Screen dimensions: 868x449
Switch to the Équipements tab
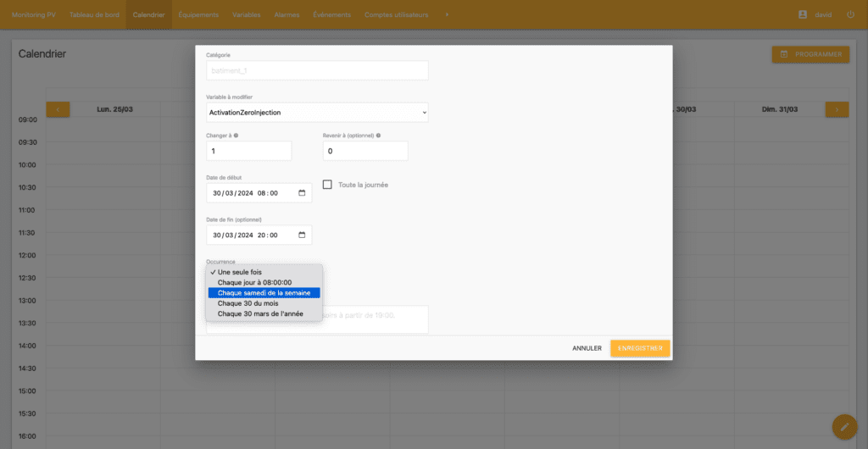point(198,15)
